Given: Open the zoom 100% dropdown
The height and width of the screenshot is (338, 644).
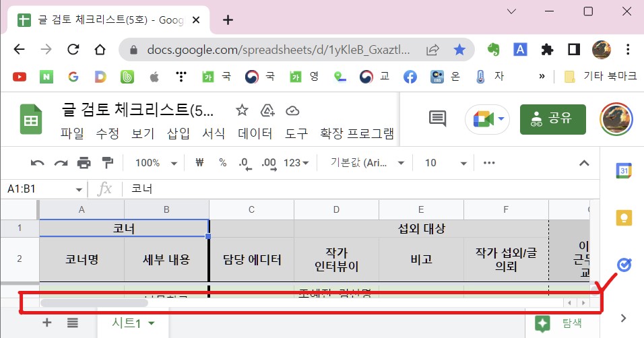Looking at the screenshot, I should (x=156, y=163).
